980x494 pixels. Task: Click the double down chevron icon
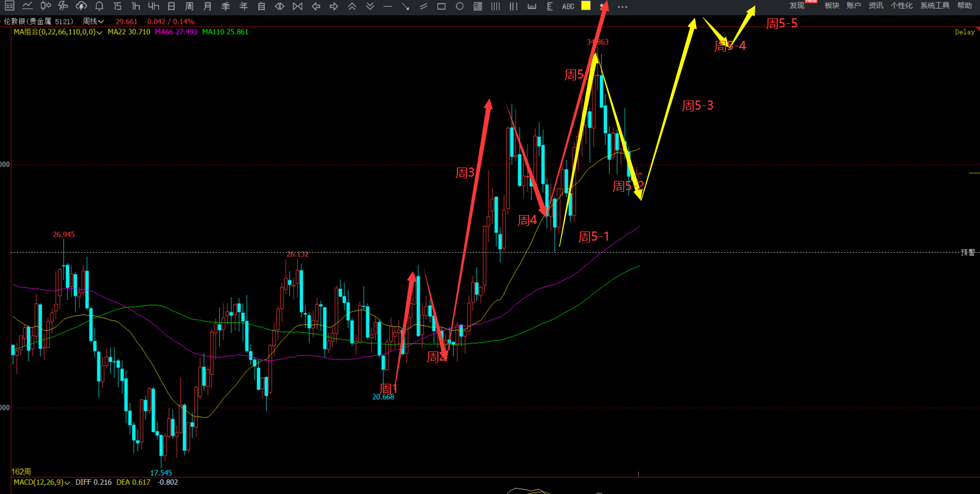pyautogui.click(x=370, y=6)
